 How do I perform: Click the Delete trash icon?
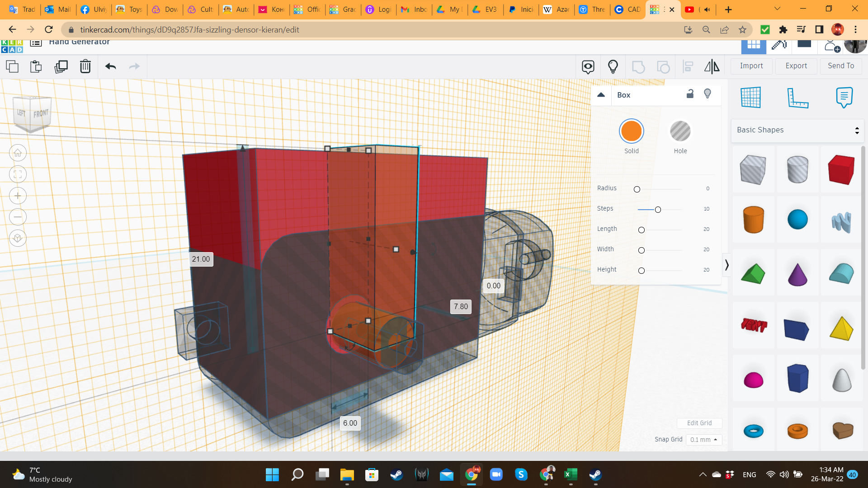click(x=85, y=66)
